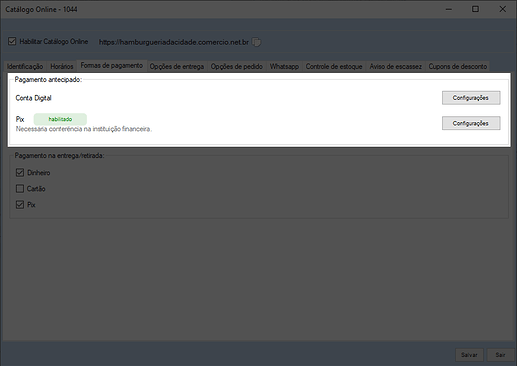Click the Salvar button
The height and width of the screenshot is (366, 517).
pyautogui.click(x=469, y=355)
